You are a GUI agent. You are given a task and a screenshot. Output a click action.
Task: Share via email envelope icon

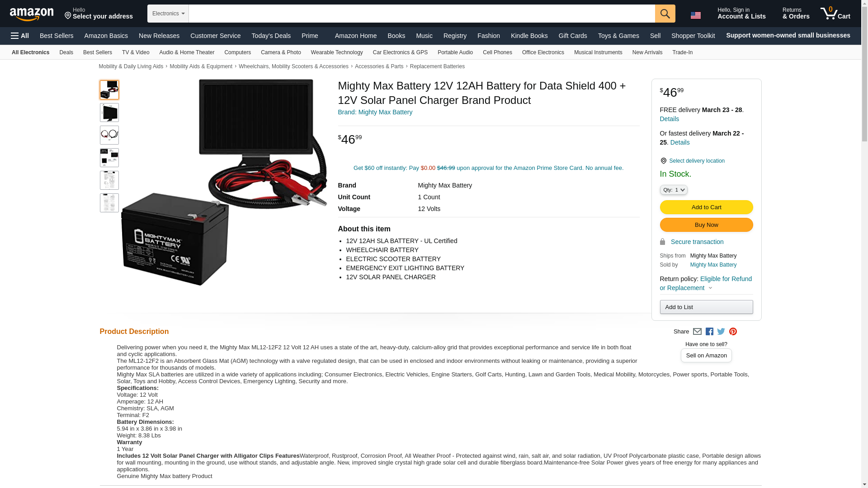pos(697,332)
